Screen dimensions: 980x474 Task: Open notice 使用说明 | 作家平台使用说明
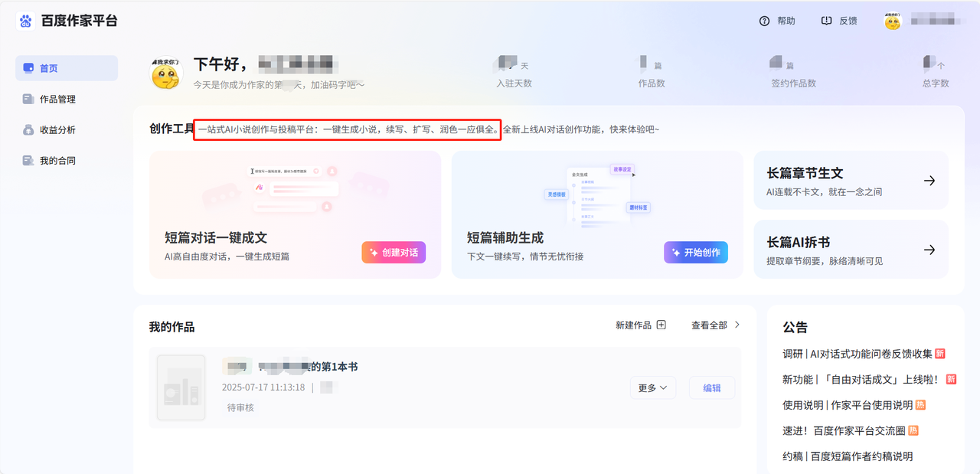pyautogui.click(x=848, y=405)
